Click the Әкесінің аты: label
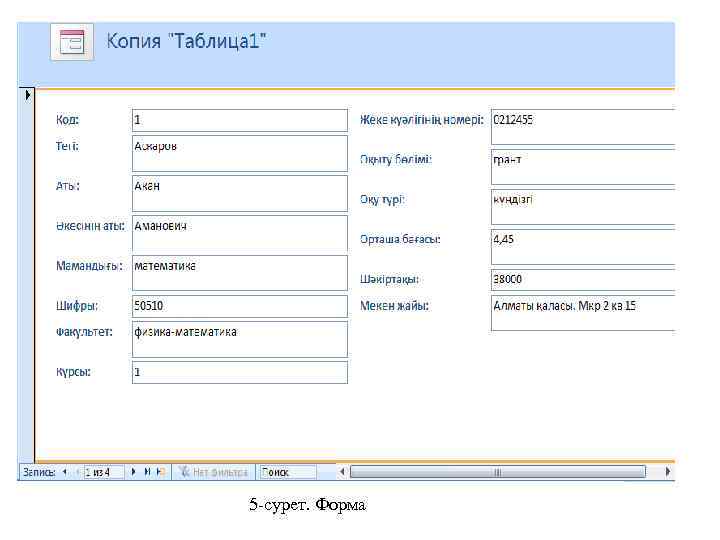720x540 pixels. (90, 226)
